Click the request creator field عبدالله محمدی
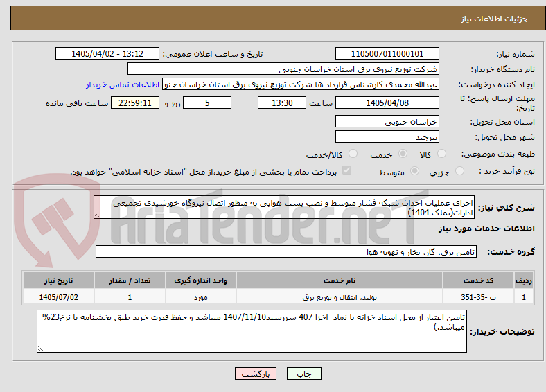The image size is (546, 392). tap(301, 84)
